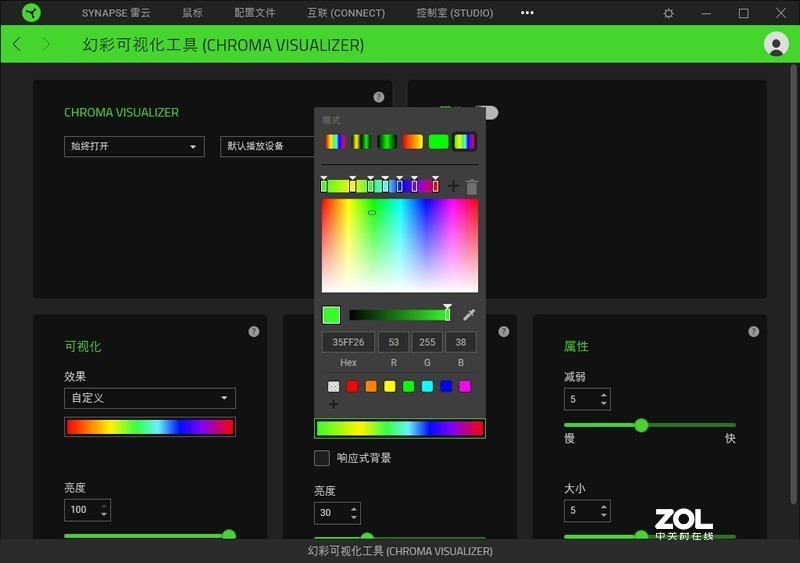Screen dimensions: 800x563
Task: Pick the orange preset swatch
Action: click(371, 386)
